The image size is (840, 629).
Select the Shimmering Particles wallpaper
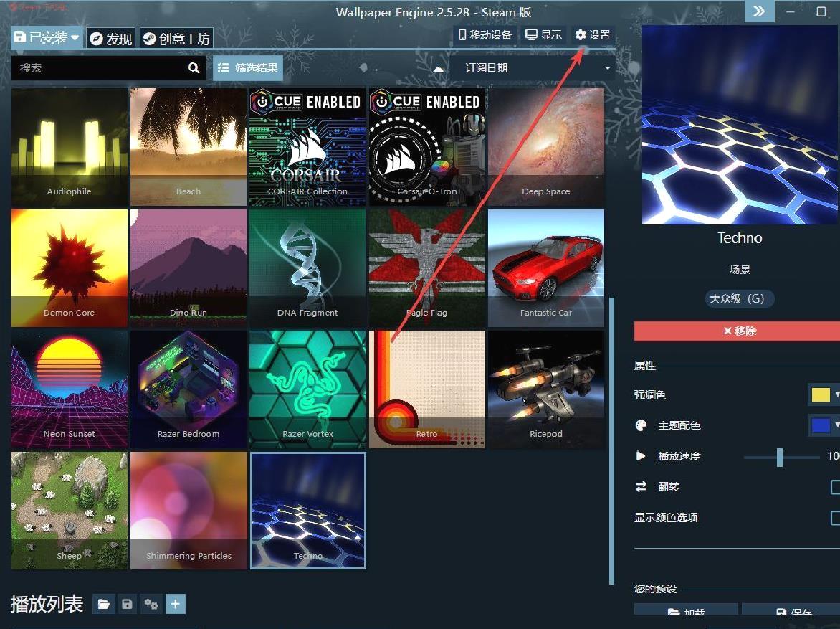(188, 511)
